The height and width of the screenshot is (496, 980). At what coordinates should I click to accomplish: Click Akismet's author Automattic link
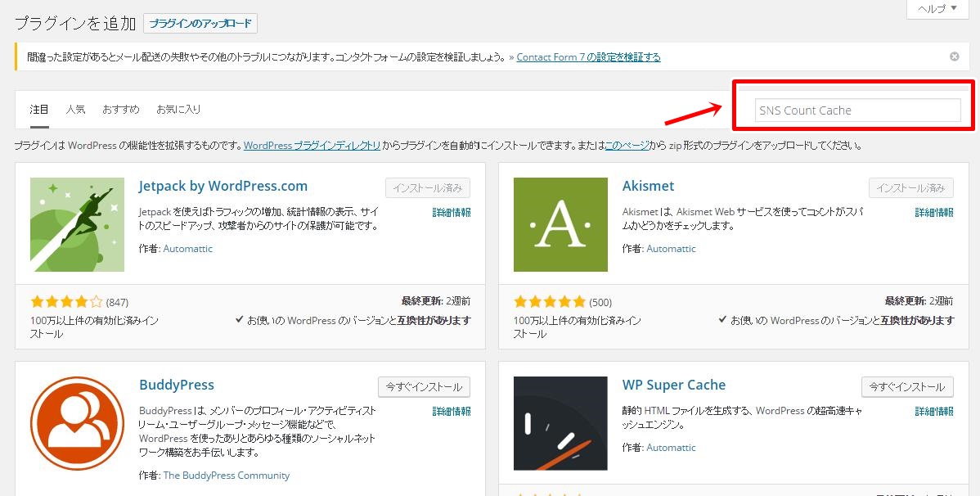coord(672,249)
